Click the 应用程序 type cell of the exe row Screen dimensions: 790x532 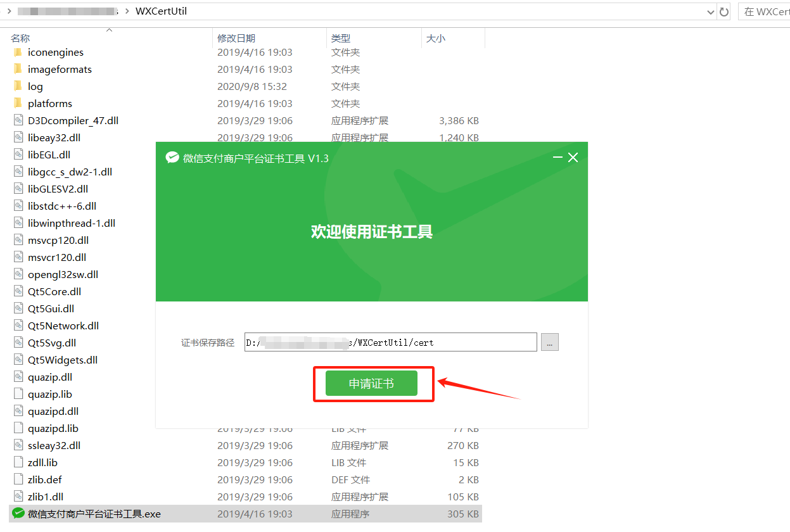pyautogui.click(x=350, y=514)
